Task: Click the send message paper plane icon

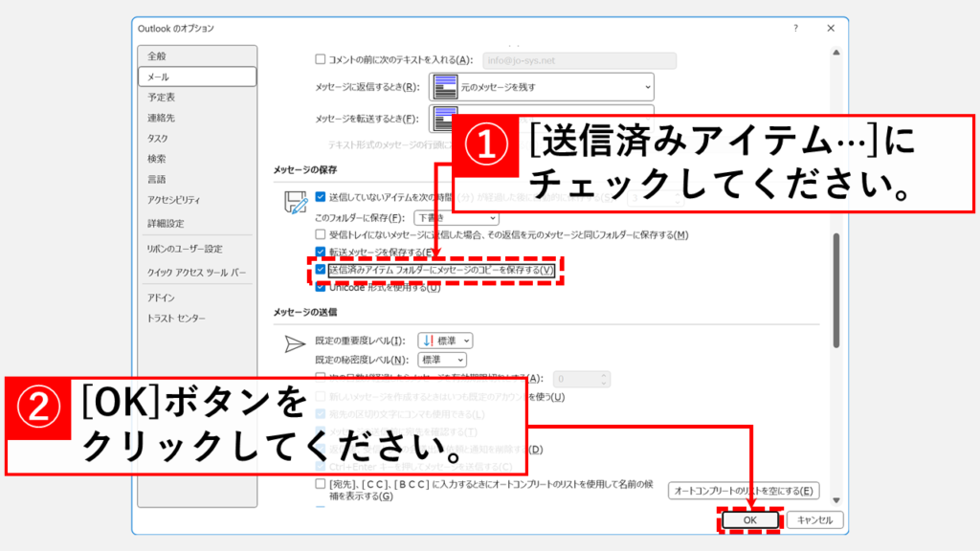Action: pyautogui.click(x=295, y=343)
